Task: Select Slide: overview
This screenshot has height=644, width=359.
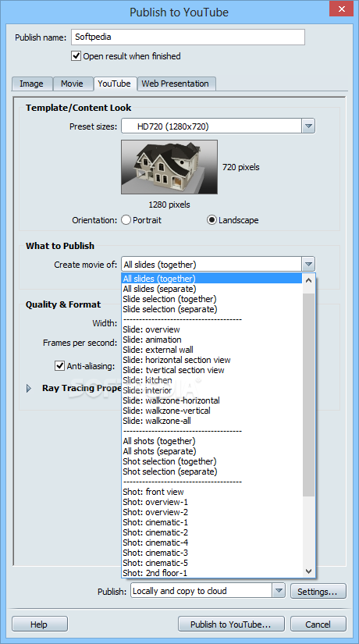Action: click(212, 329)
